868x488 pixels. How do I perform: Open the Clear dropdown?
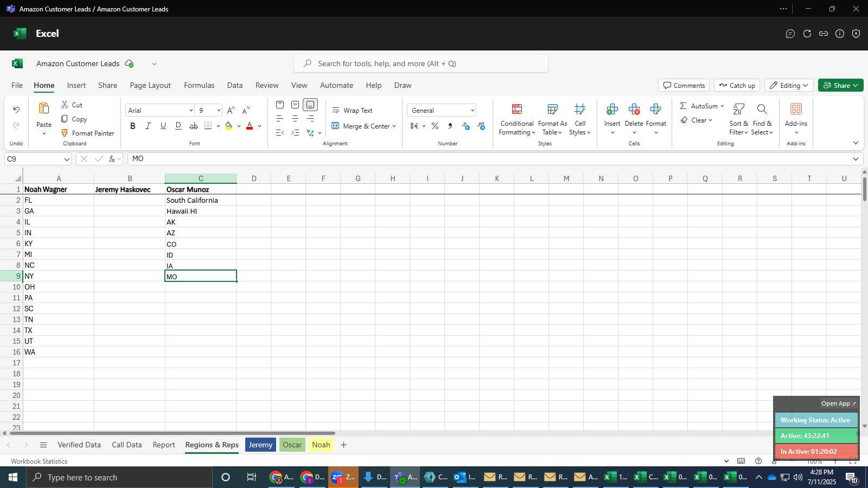[697, 120]
